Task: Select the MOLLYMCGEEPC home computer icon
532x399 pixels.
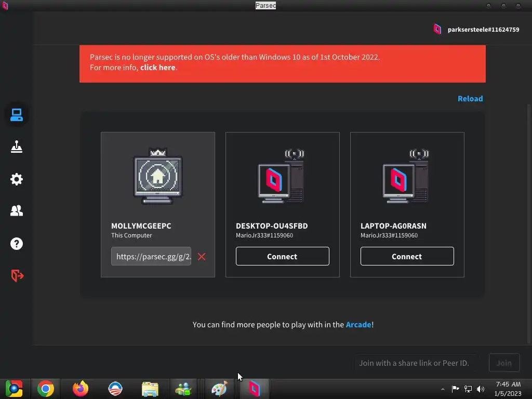Action: pyautogui.click(x=158, y=177)
